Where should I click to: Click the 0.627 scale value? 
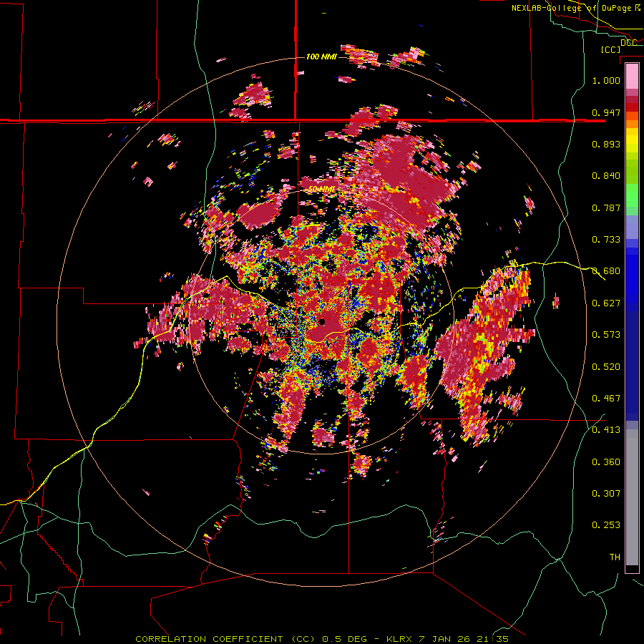pos(606,303)
